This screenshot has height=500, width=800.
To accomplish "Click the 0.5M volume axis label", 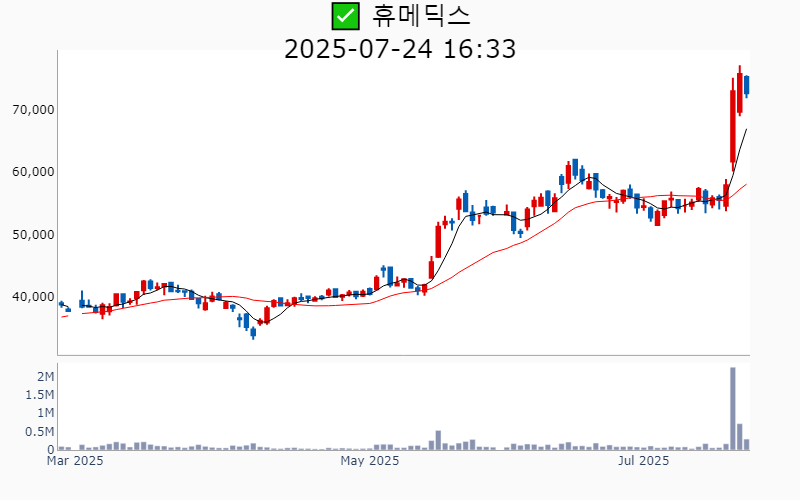I will pos(40,432).
